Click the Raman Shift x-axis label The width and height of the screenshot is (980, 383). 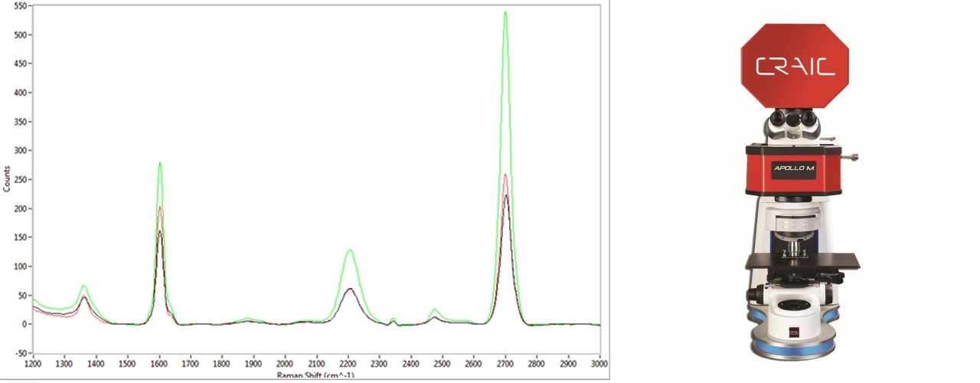[x=315, y=376]
